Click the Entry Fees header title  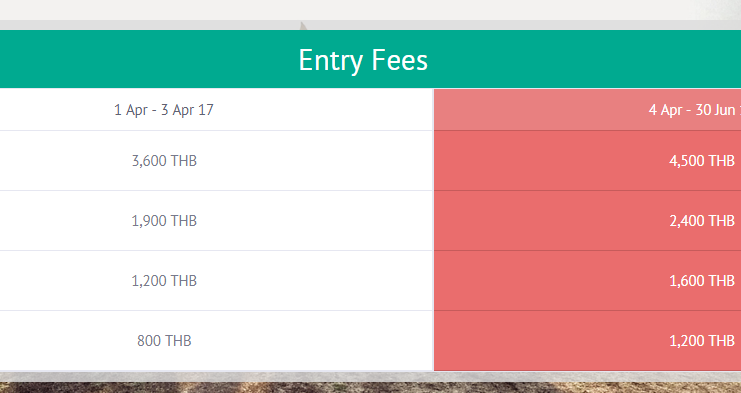click(x=363, y=60)
